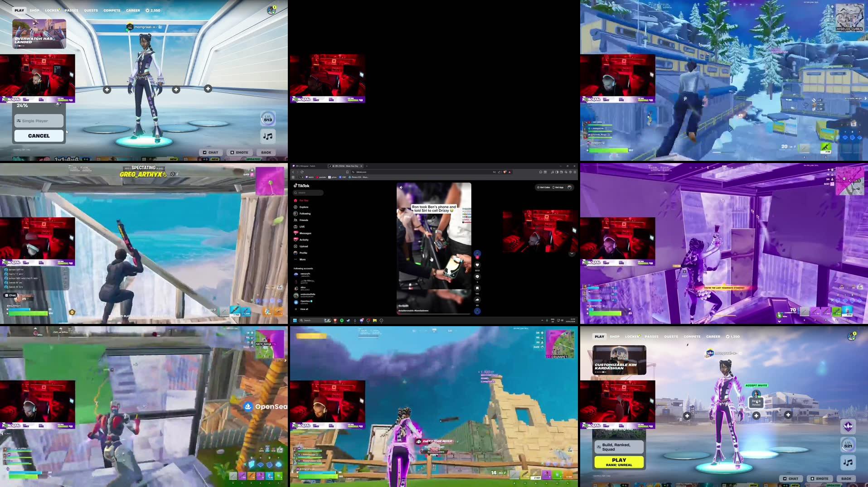The height and width of the screenshot is (487, 868).
Task: Open purple rank crest icon in LVL 521 lobby
Action: [x=848, y=426]
